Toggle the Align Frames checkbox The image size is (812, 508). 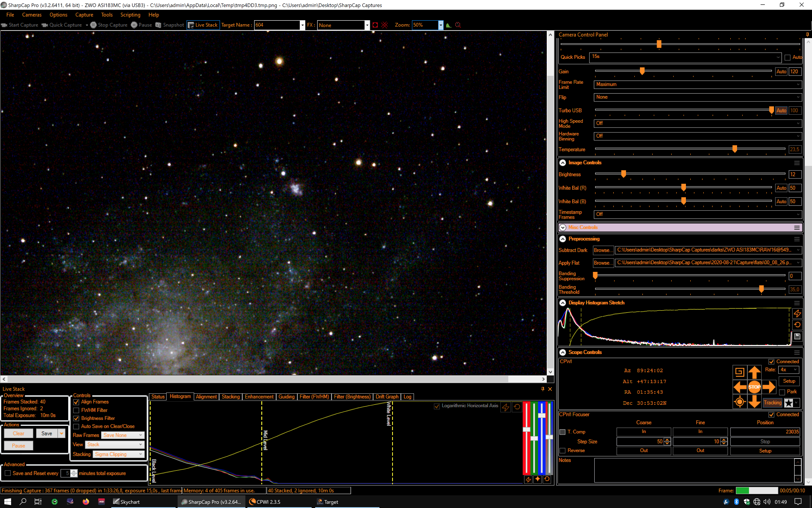(76, 402)
